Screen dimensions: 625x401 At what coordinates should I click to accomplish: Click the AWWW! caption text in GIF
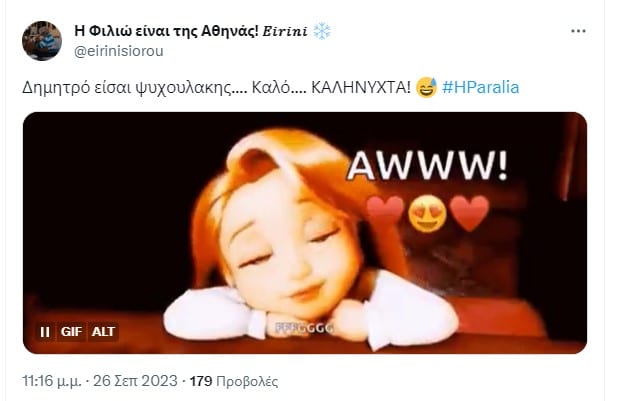coord(428,165)
